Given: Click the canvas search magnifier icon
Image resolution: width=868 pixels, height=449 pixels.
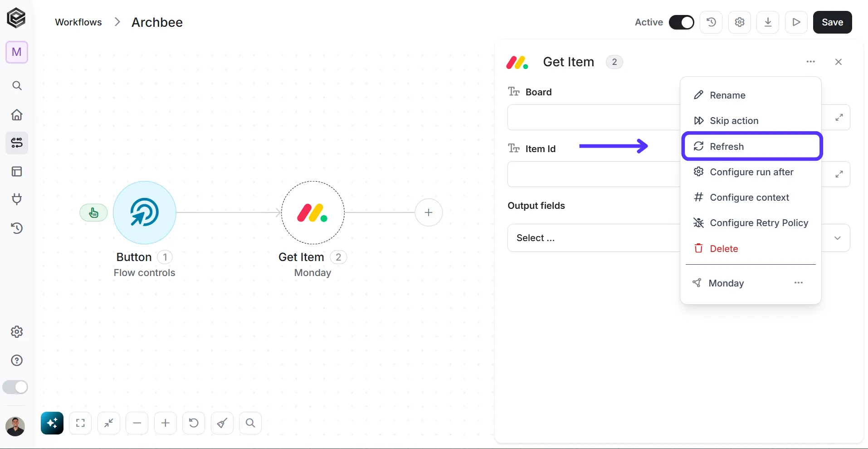Looking at the screenshot, I should 250,423.
